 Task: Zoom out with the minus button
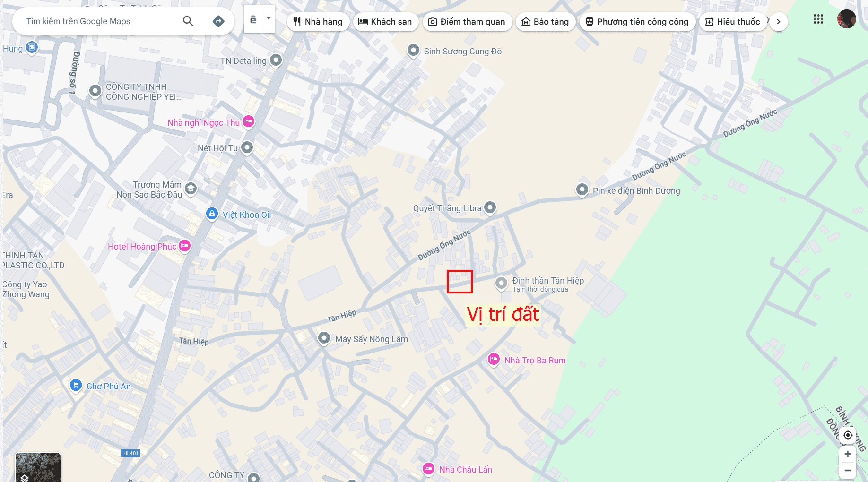(x=848, y=471)
